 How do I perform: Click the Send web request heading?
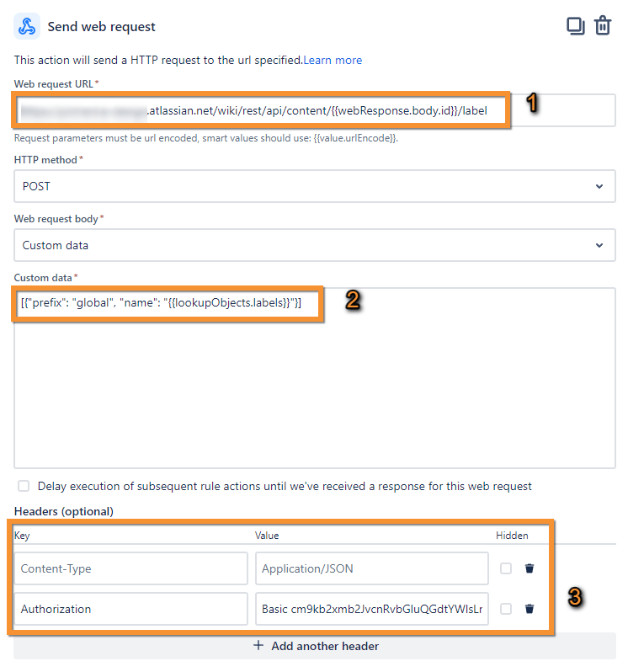click(x=101, y=26)
